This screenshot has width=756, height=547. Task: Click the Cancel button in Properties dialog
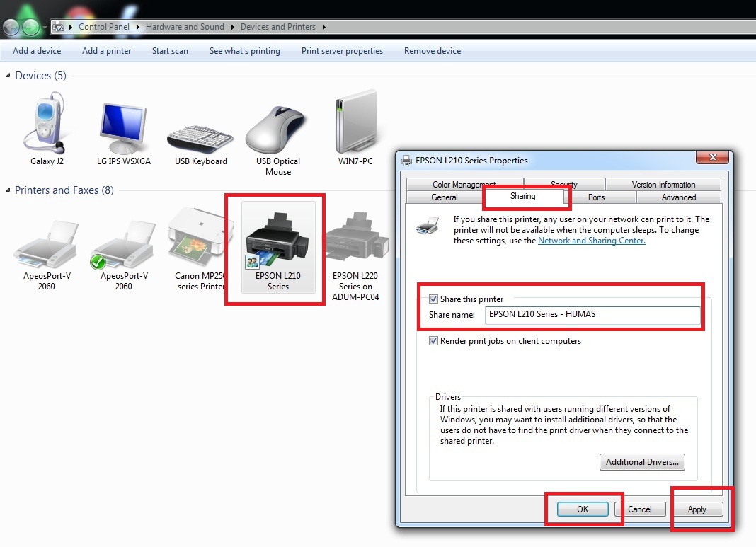pyautogui.click(x=640, y=509)
